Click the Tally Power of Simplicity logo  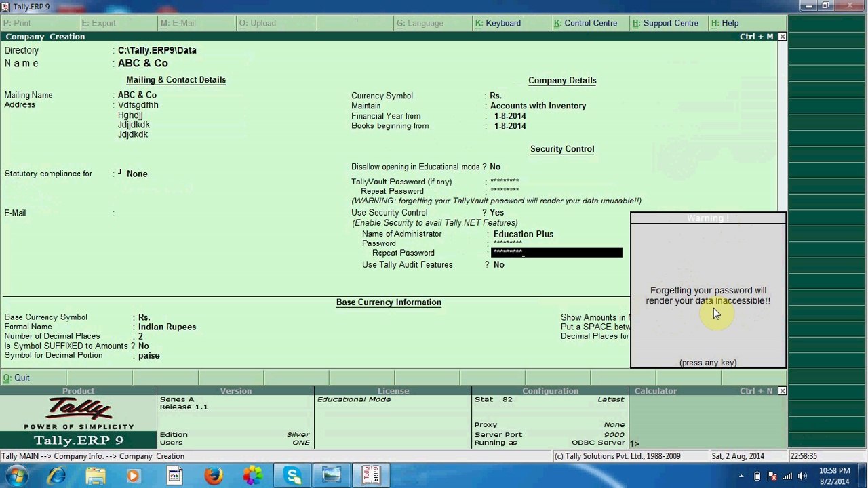(x=79, y=413)
